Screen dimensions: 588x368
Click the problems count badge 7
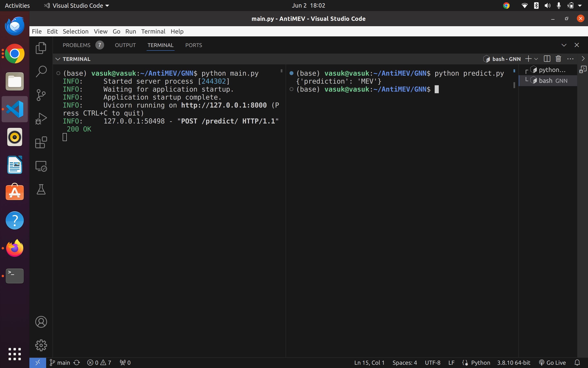coord(99,45)
